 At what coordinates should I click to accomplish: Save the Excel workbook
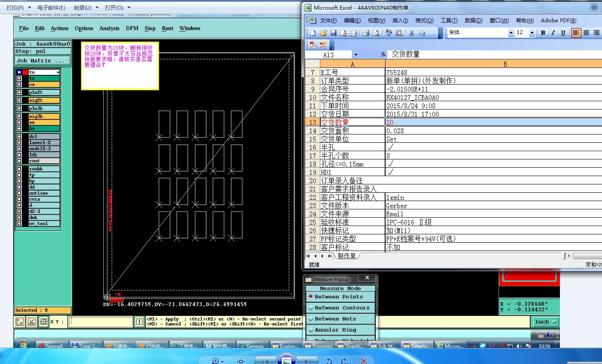pyautogui.click(x=333, y=33)
